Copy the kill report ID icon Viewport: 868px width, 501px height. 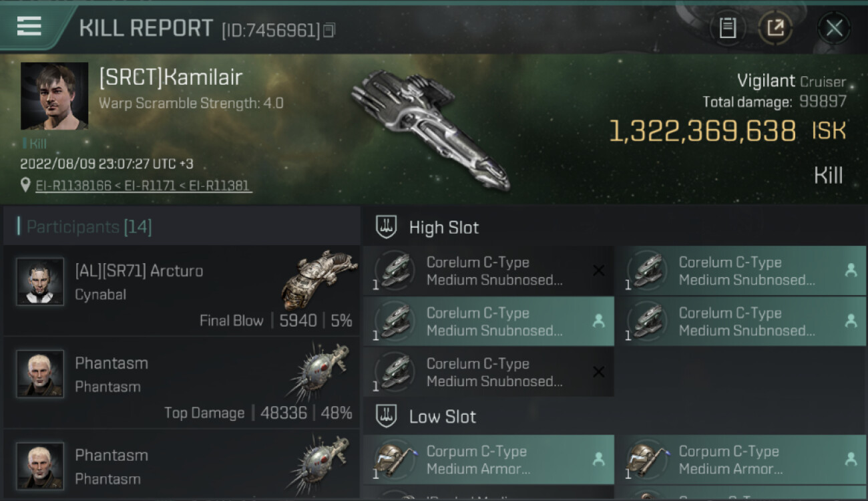[329, 31]
